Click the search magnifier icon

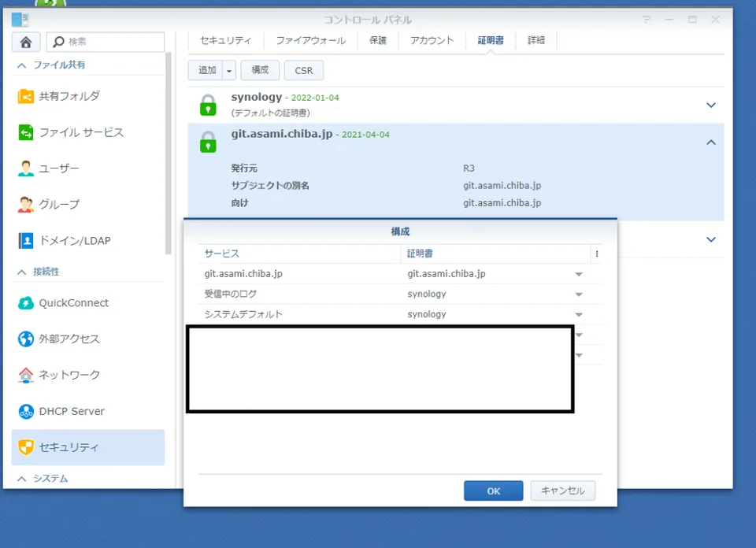[x=58, y=42]
